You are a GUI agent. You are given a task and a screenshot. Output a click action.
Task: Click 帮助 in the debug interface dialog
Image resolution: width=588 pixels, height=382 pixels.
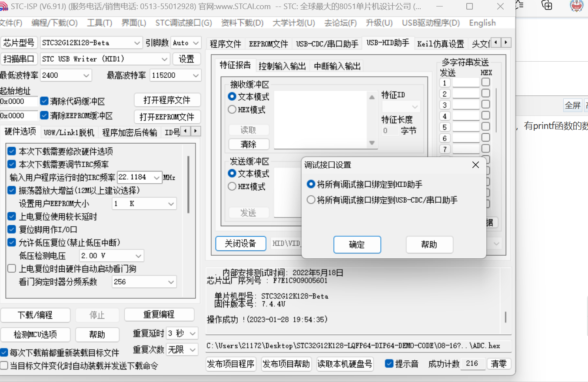[x=429, y=244]
